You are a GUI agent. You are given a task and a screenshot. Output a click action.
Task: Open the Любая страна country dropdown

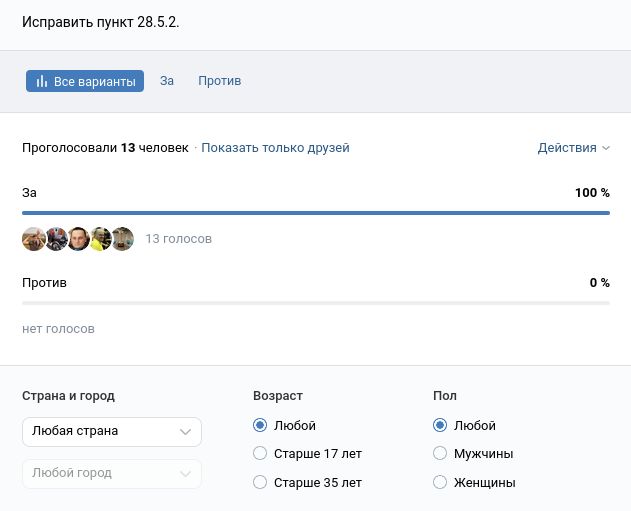point(111,432)
